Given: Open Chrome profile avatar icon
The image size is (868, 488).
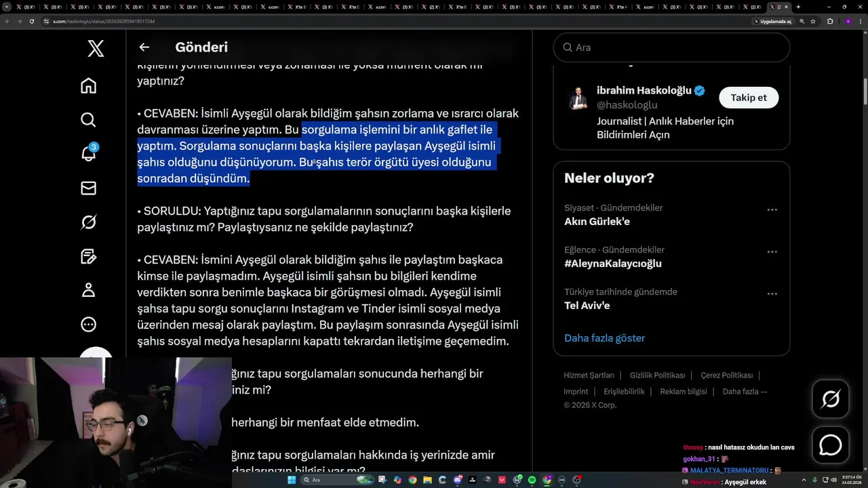Looking at the screenshot, I should [x=848, y=21].
